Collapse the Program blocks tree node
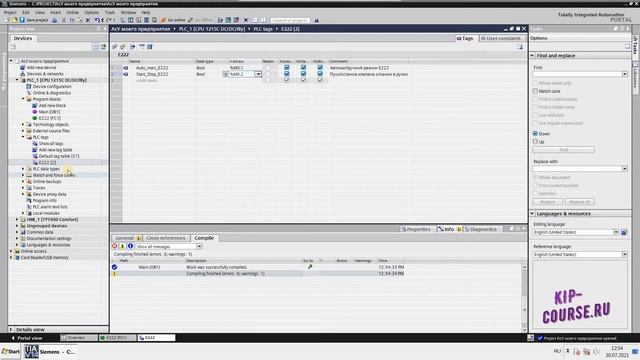Image resolution: width=640 pixels, height=360 pixels. 23,99
